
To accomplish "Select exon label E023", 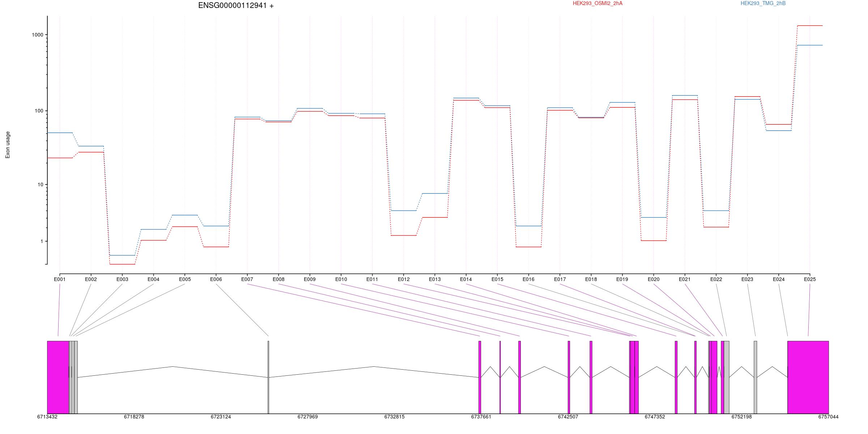I will point(747,279).
